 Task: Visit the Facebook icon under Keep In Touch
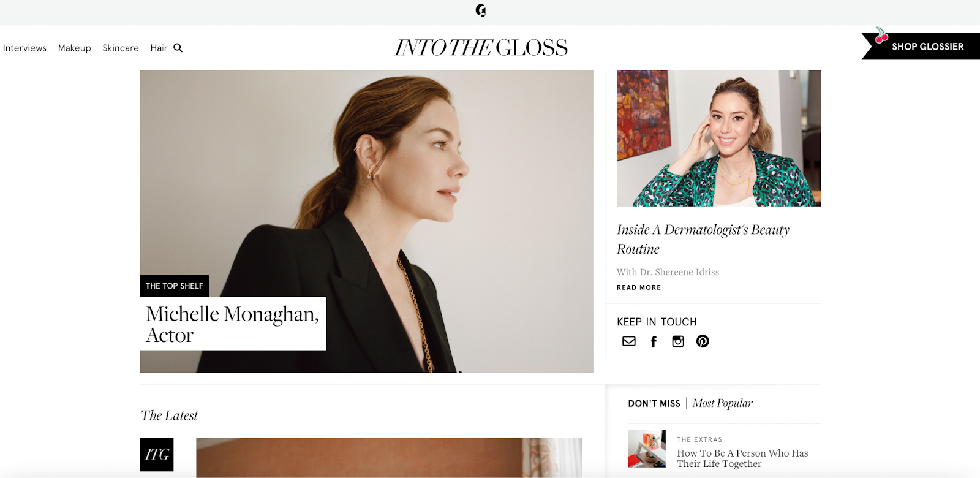(x=654, y=341)
